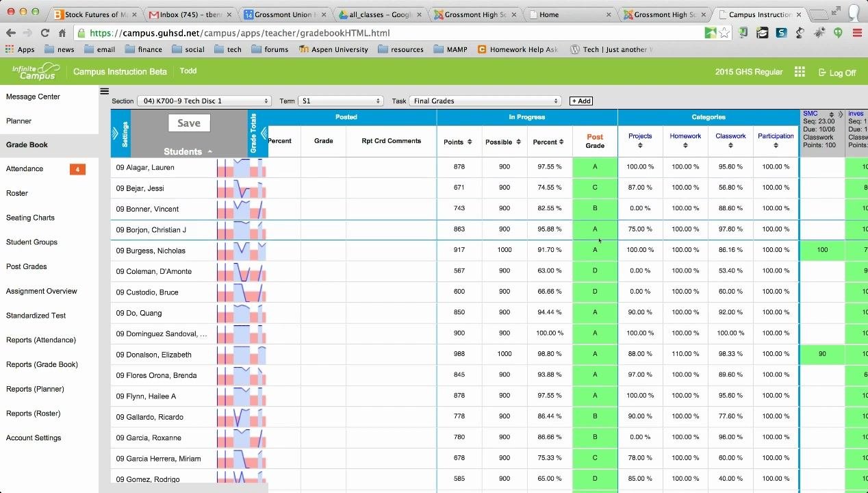Expand the Settings panel chevrons
Screen dimensions: 868x493
point(115,133)
